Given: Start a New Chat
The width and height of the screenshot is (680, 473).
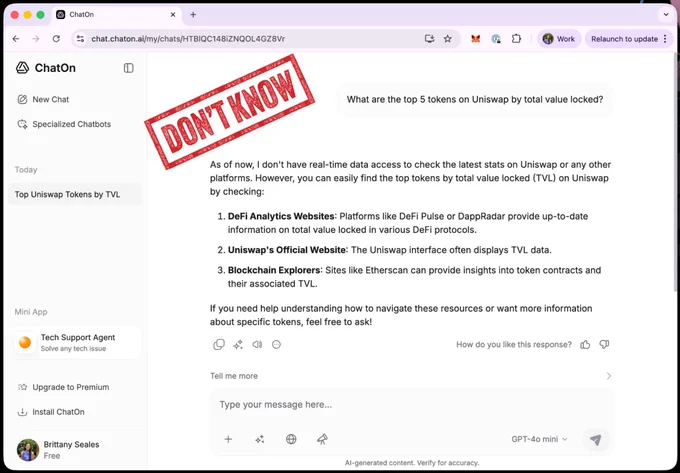Looking at the screenshot, I should 43,99.
